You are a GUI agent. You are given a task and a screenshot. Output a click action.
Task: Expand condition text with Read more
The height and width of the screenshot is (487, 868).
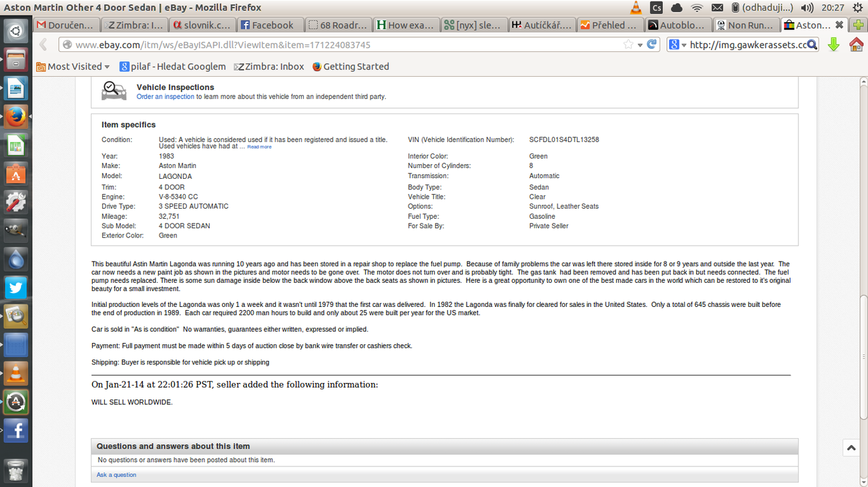coord(259,147)
